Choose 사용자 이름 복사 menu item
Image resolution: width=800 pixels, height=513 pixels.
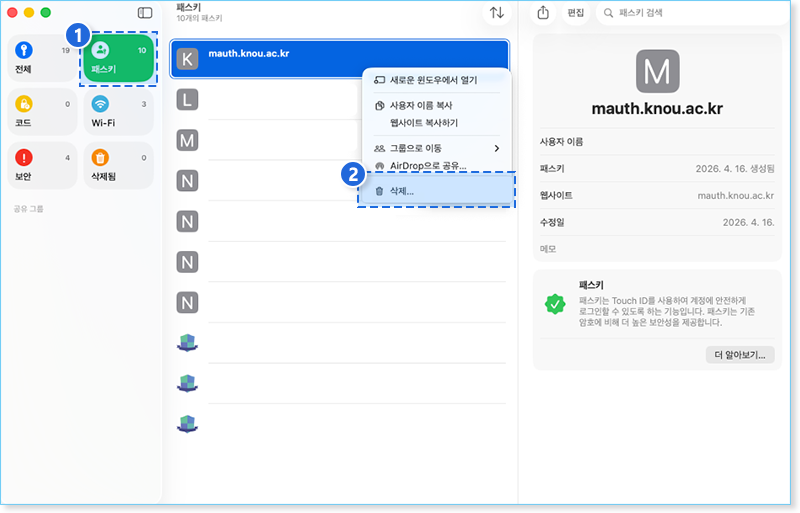[436, 106]
